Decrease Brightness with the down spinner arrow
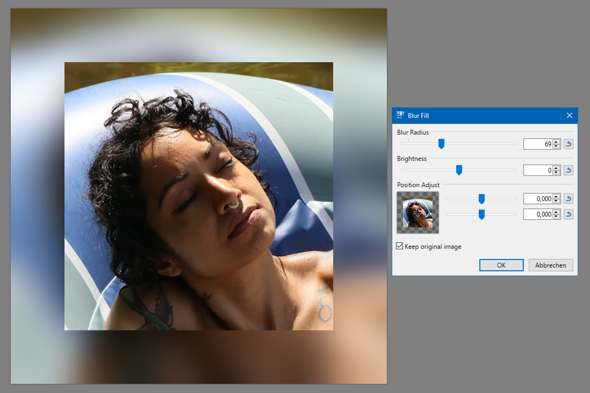The width and height of the screenshot is (590, 393). [x=556, y=172]
